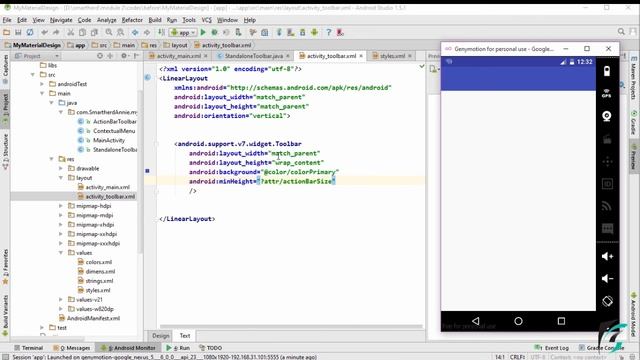Rotate the Genymotion emulator screen
Screen dimensions: 640x360
click(607, 301)
